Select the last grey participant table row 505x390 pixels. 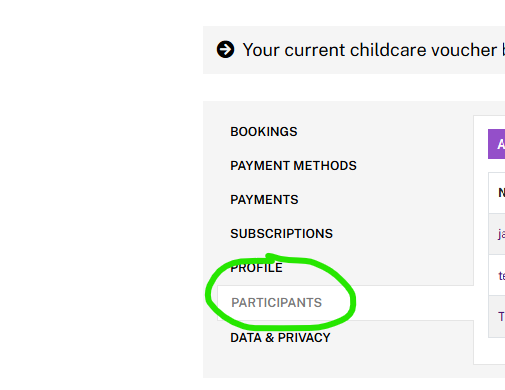tap(497, 316)
